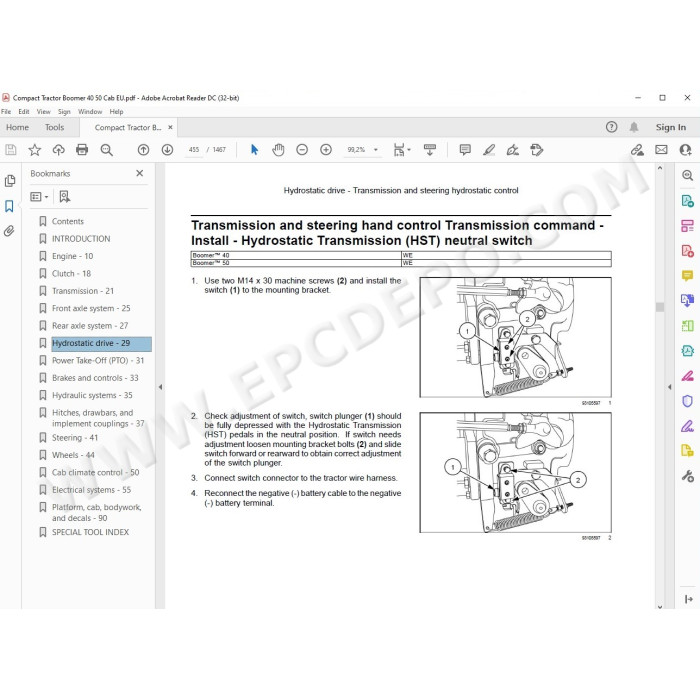Click the read mode scroll icon
This screenshot has width=700, height=700.
(430, 150)
